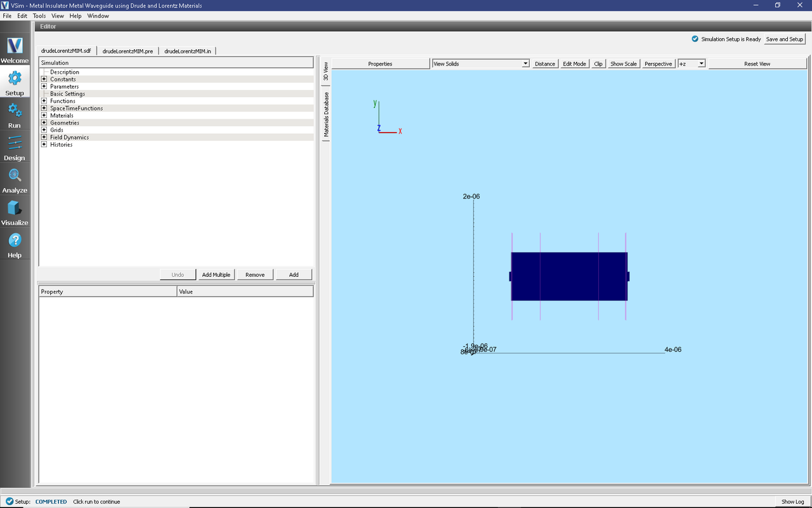Click the dark blue waveguide solid
812x508 pixels.
coord(569,276)
